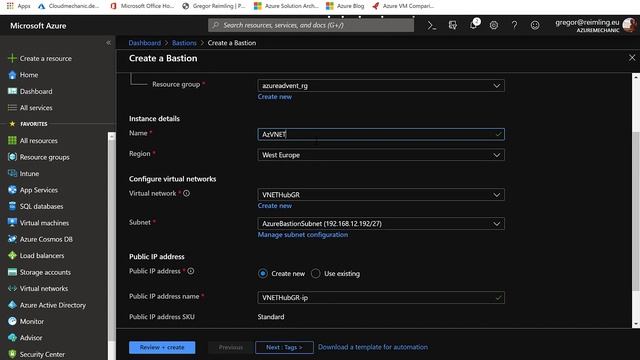640x360 pixels.
Task: Open Advisor in sidebar
Action: click(31, 338)
